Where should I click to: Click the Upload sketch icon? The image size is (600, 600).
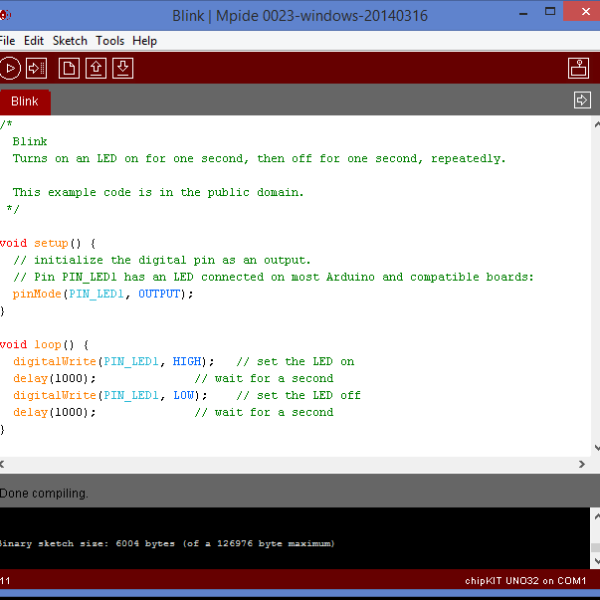tap(37, 68)
